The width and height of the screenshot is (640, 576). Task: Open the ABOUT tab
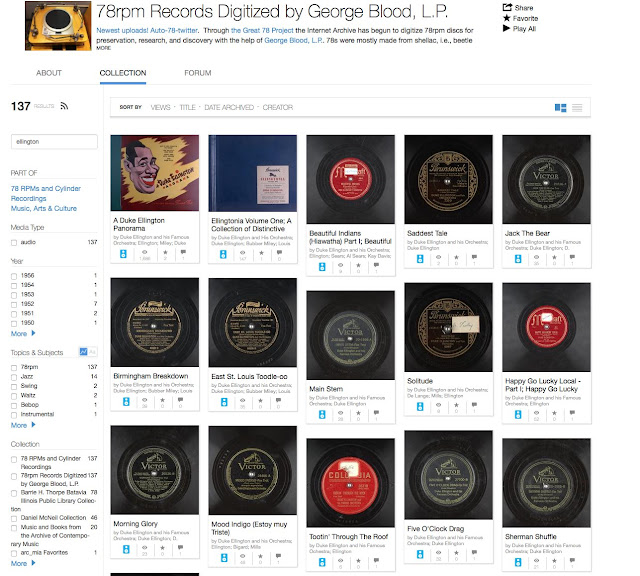point(49,73)
